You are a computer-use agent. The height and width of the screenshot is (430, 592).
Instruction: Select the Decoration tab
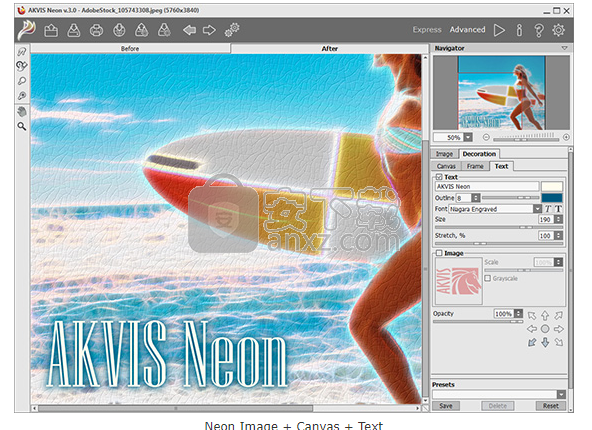[x=479, y=154]
